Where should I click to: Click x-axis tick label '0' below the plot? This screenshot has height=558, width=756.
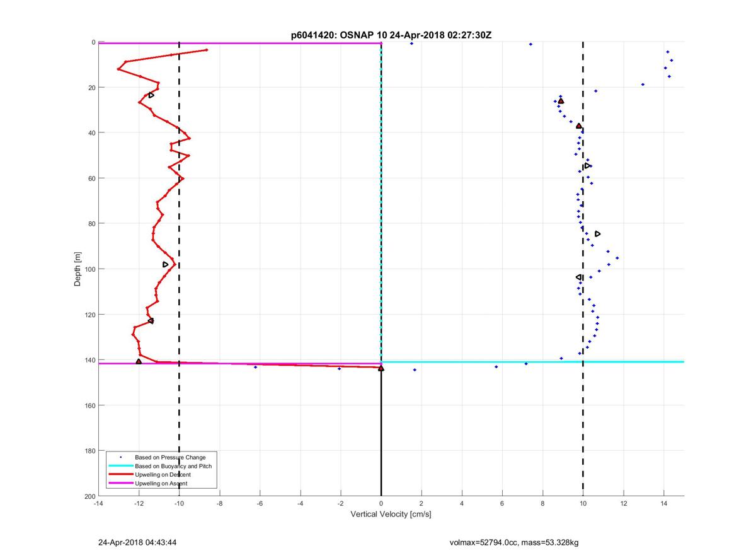click(x=381, y=503)
